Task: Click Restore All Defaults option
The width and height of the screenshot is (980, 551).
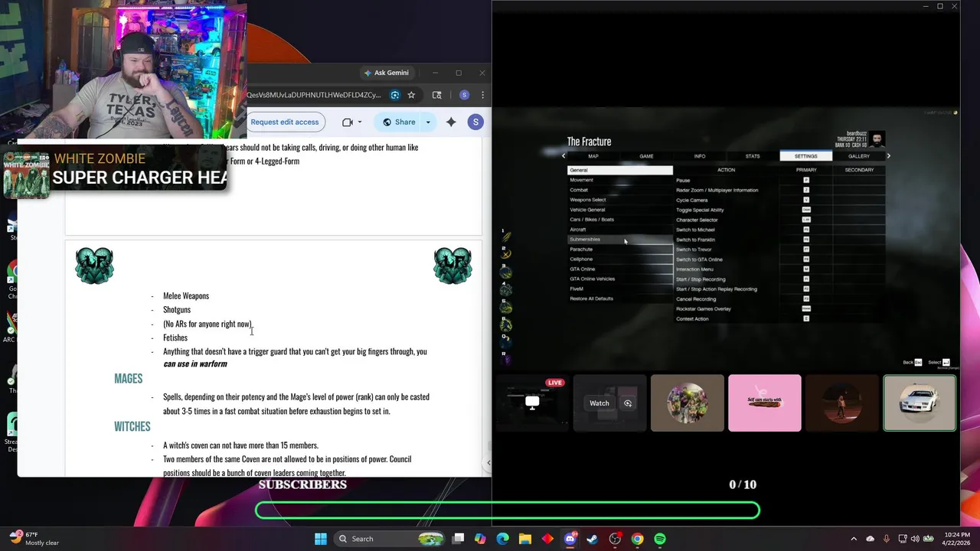Action: tap(620, 298)
